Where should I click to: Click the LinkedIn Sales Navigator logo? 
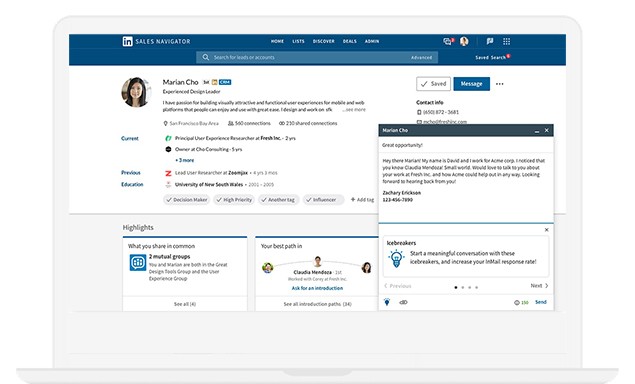tap(156, 41)
